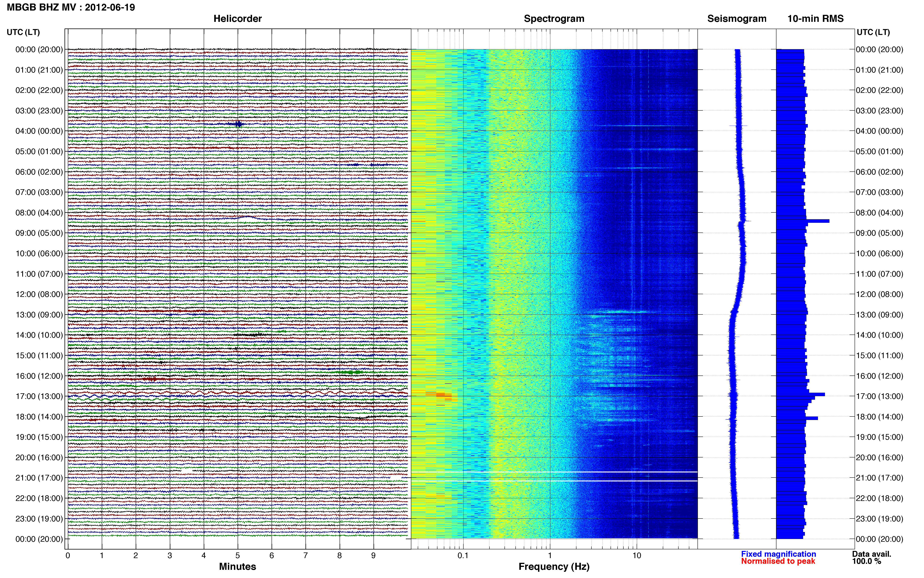Click 03:00 (23:00) on the Helicorder time axis
Image resolution: width=924 pixels, height=578 pixels.
[39, 111]
